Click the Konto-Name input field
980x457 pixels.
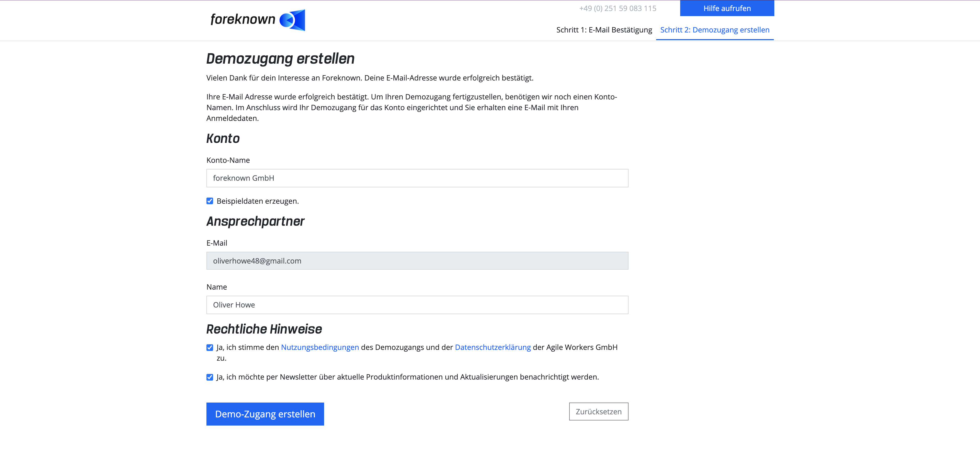[417, 178]
